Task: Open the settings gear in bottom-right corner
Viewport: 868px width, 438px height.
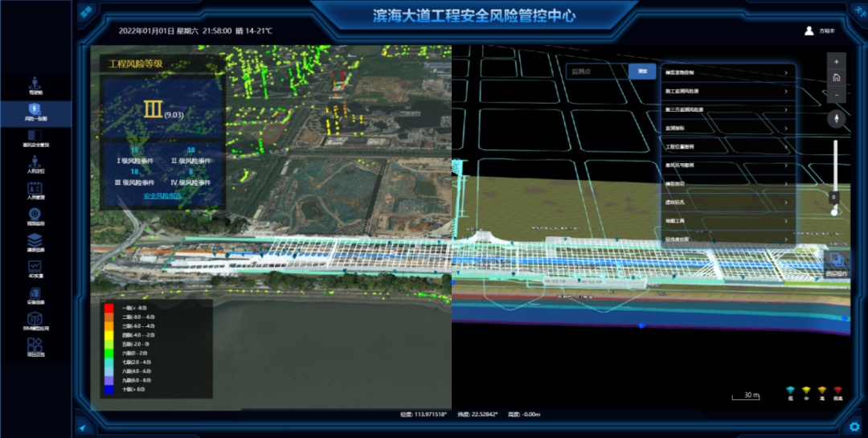Action: (x=854, y=426)
